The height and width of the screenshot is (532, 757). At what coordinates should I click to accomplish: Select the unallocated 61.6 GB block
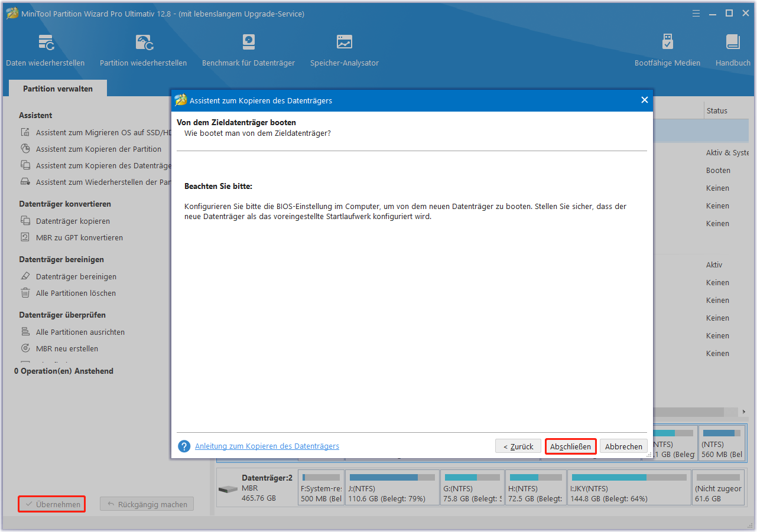[x=719, y=487]
